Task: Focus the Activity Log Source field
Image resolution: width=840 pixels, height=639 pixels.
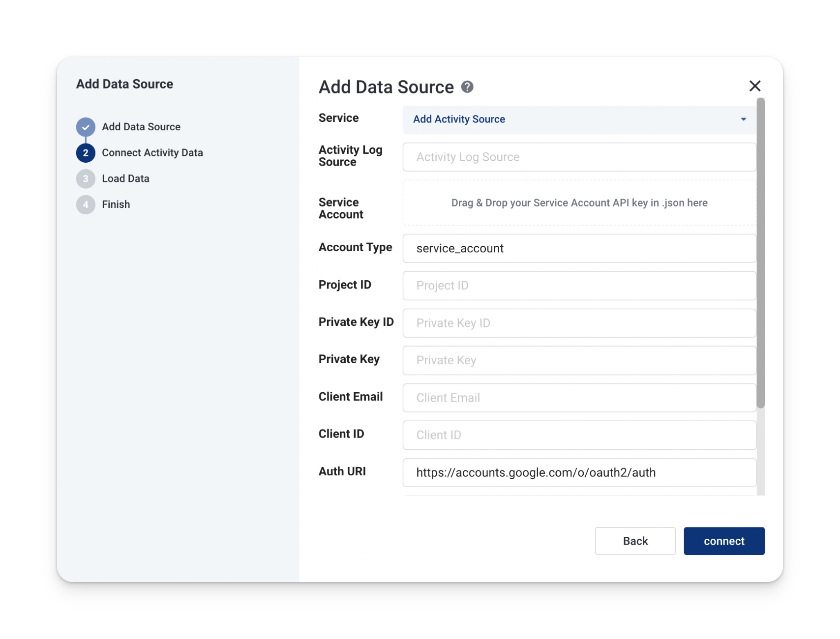Action: click(579, 157)
